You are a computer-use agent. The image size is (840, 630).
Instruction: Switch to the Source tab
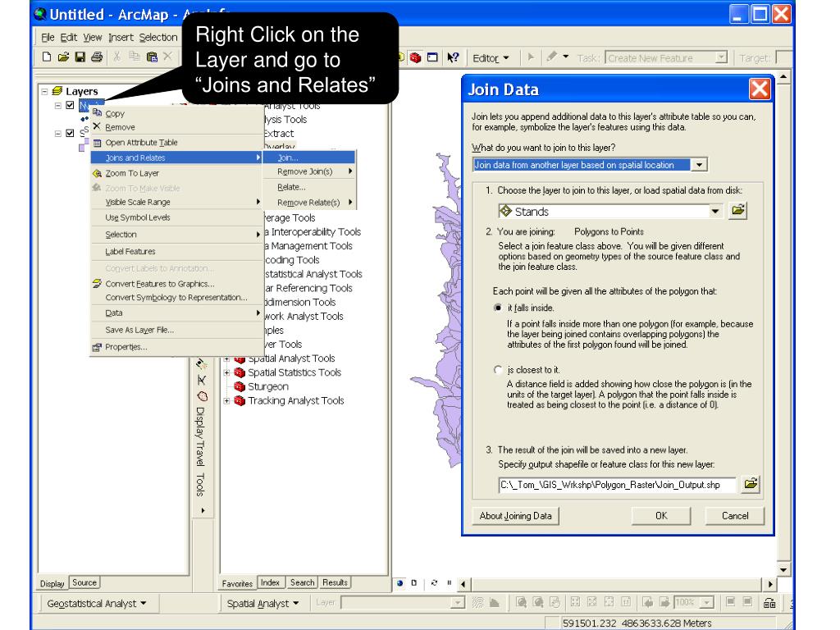coord(84,582)
